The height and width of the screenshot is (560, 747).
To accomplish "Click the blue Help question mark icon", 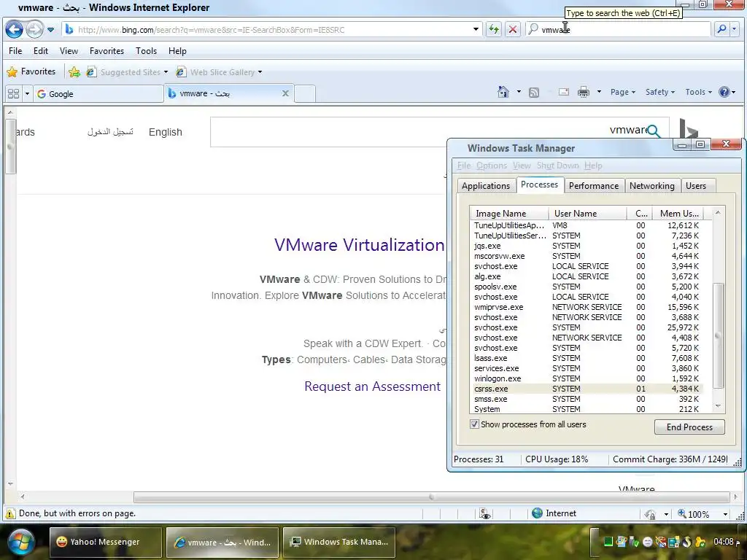I will pyautogui.click(x=724, y=92).
